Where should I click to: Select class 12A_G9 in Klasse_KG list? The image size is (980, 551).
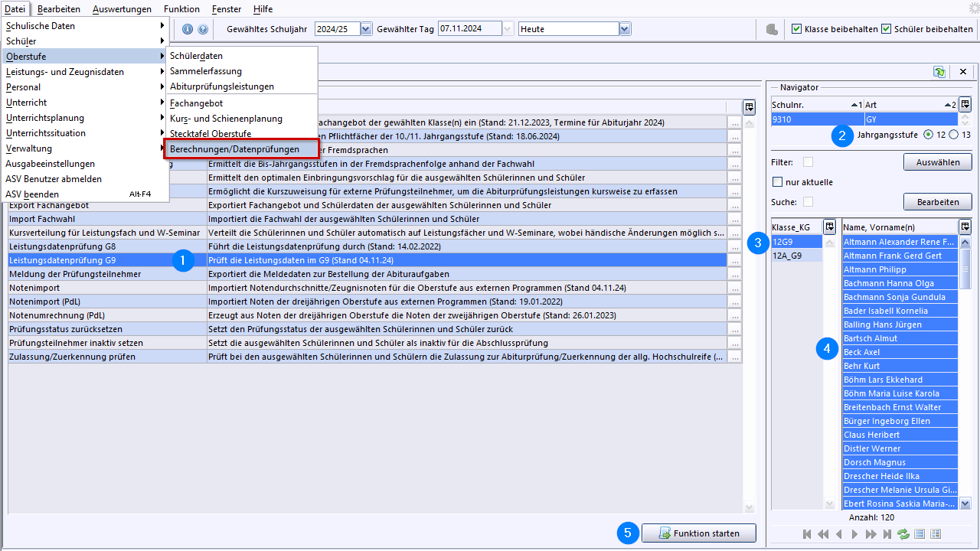click(x=797, y=256)
